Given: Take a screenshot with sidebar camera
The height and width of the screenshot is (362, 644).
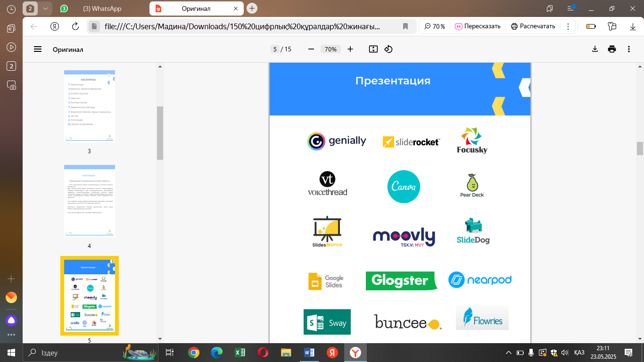Looking at the screenshot, I should pos(11,85).
